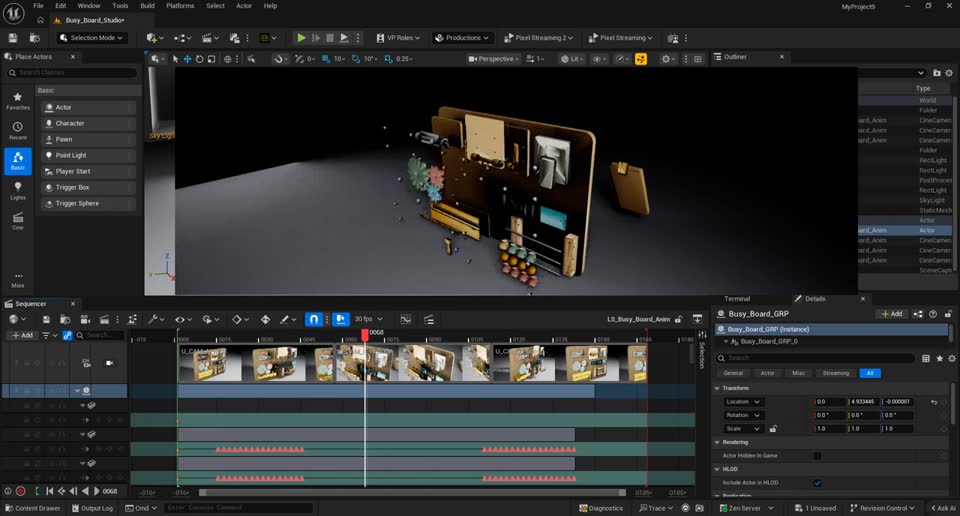Play the sequence forward in Sequencer
This screenshot has height=516, width=960.
97,491
